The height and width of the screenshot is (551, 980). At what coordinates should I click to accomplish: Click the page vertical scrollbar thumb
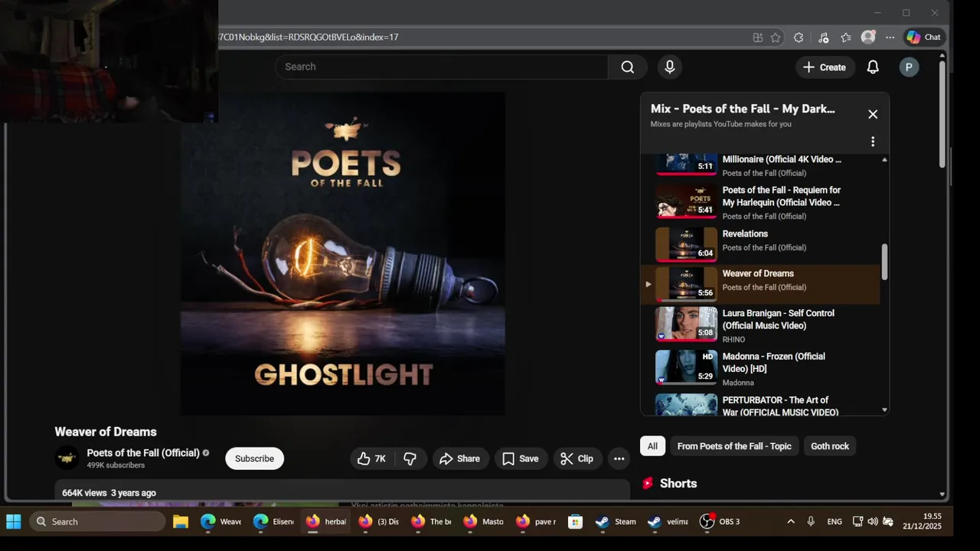click(x=942, y=115)
